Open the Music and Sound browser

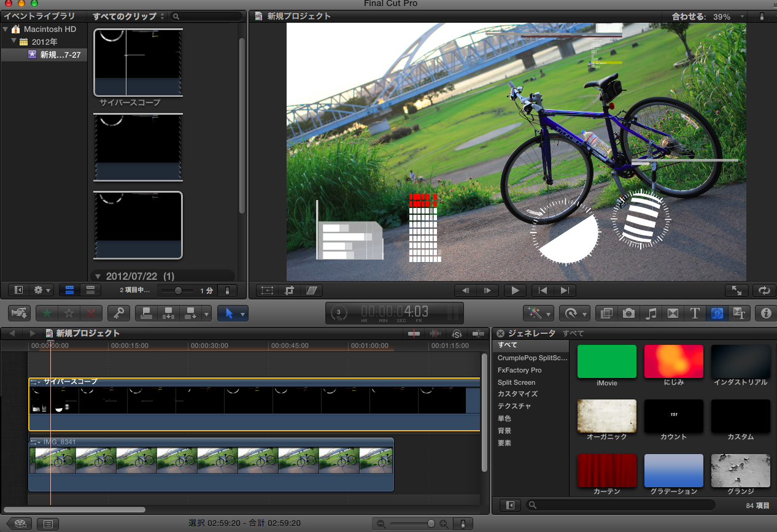point(651,313)
